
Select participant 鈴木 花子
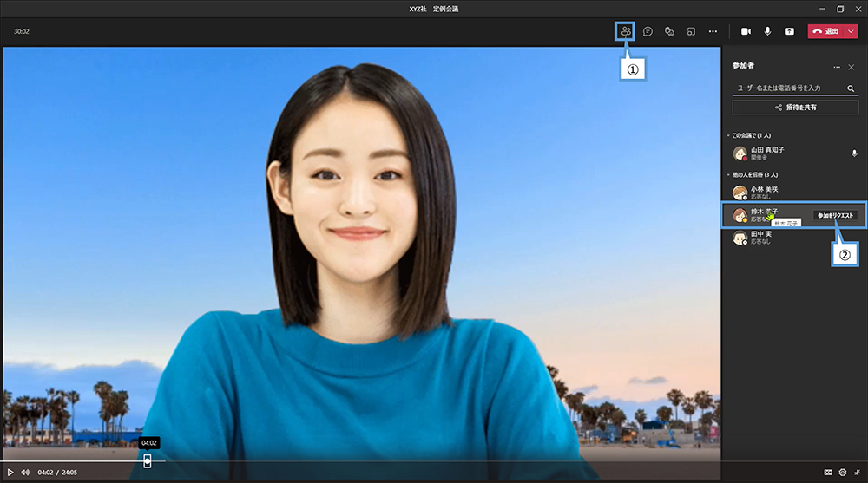tap(794, 215)
